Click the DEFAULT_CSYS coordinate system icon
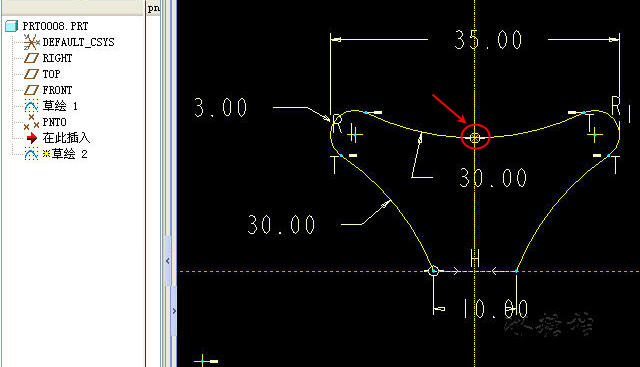The width and height of the screenshot is (640, 367). 31,42
